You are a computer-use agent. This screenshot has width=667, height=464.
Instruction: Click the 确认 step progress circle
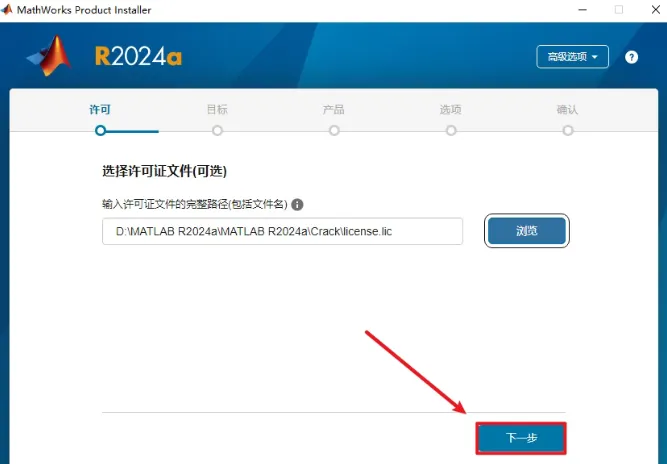pos(568,131)
